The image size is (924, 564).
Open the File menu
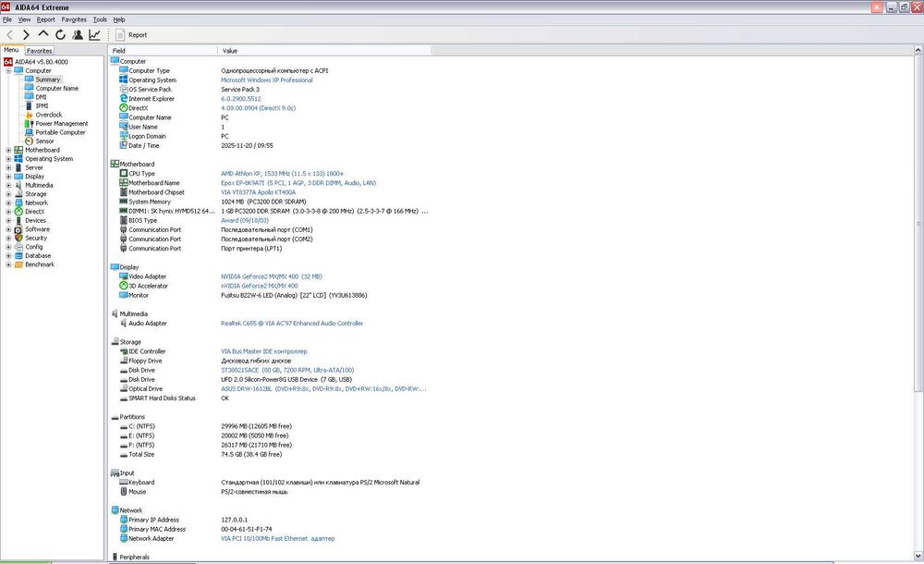tap(7, 19)
